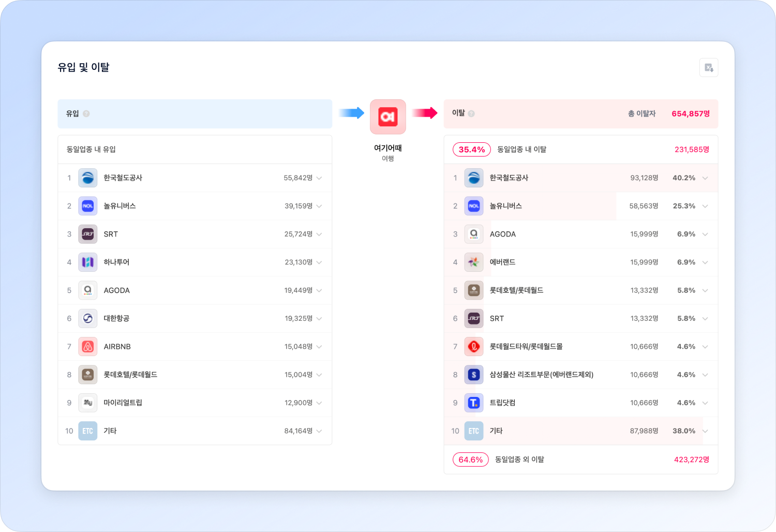Expand the 기타 outflow row chevron
Image resolution: width=776 pixels, height=532 pixels.
tap(705, 431)
